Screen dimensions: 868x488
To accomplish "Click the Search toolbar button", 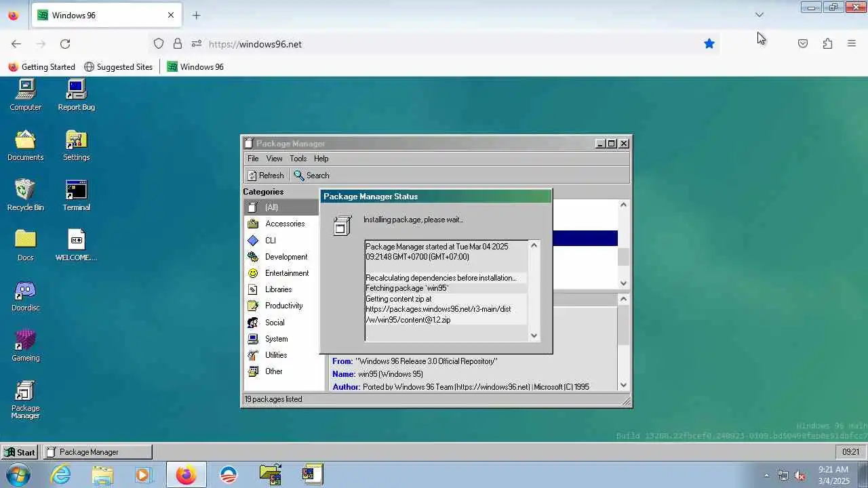I will [312, 176].
